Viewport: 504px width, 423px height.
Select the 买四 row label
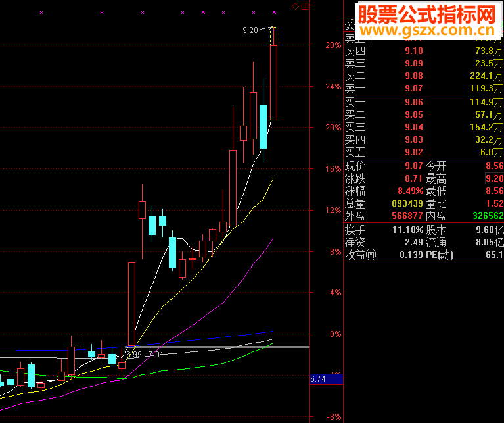[x=355, y=139]
